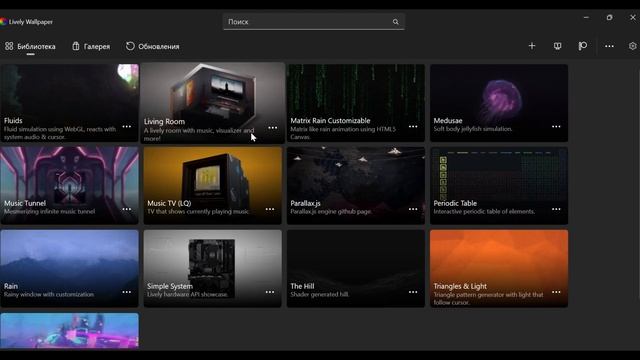Open the Triangles & Light card options
The image size is (640, 360).
pos(556,292)
